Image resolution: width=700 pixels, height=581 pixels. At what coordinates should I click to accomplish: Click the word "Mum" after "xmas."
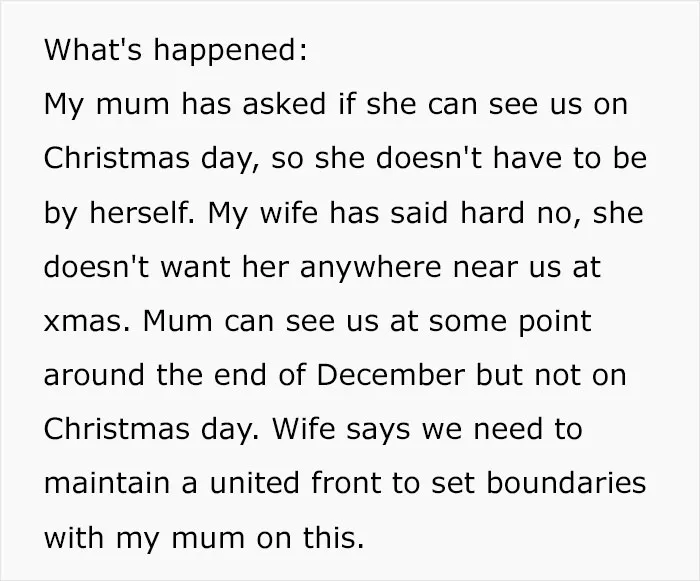(178, 320)
